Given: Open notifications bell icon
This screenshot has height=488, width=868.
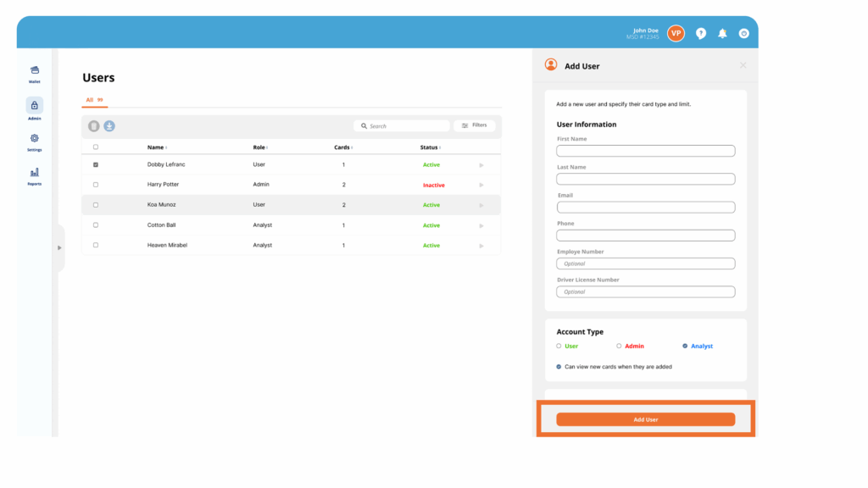Looking at the screenshot, I should click(x=722, y=33).
